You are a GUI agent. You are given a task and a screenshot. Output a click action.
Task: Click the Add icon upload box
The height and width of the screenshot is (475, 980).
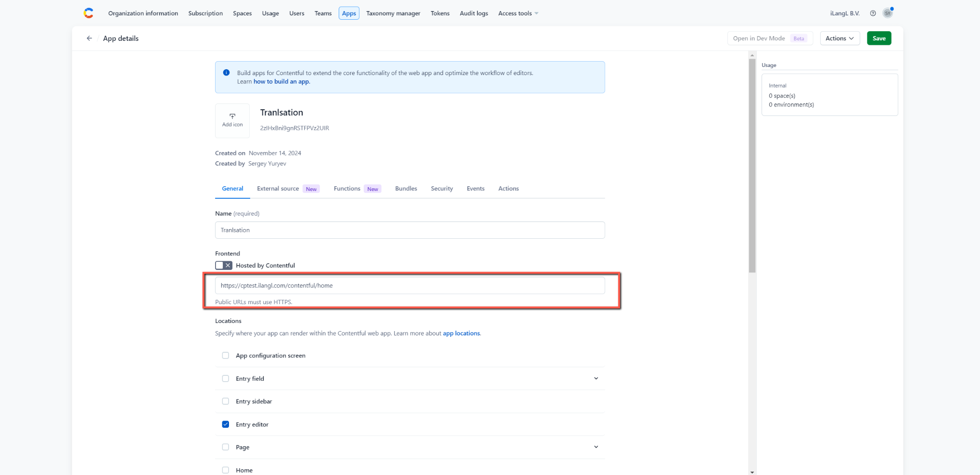(x=232, y=121)
